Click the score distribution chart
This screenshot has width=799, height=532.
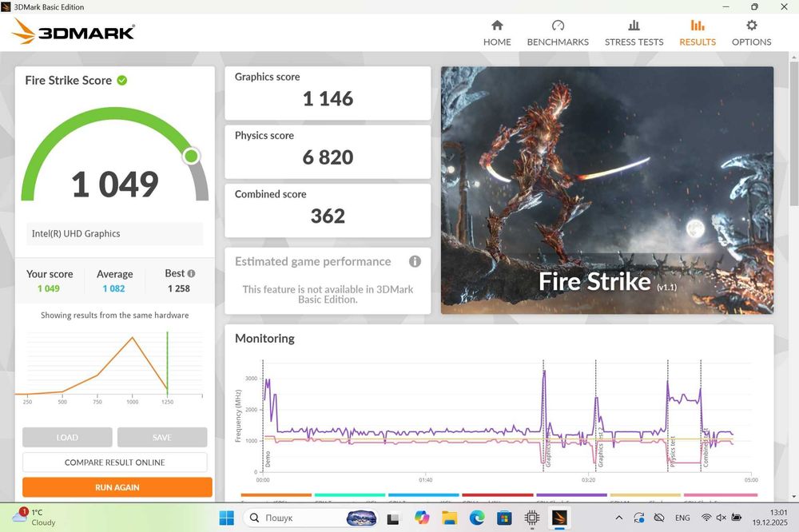tap(109, 368)
